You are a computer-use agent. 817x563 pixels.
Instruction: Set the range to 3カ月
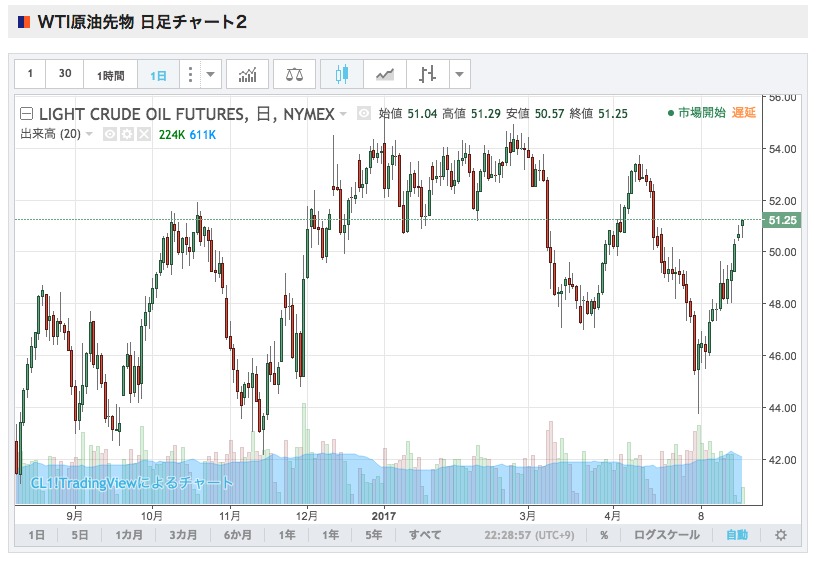[x=183, y=535]
